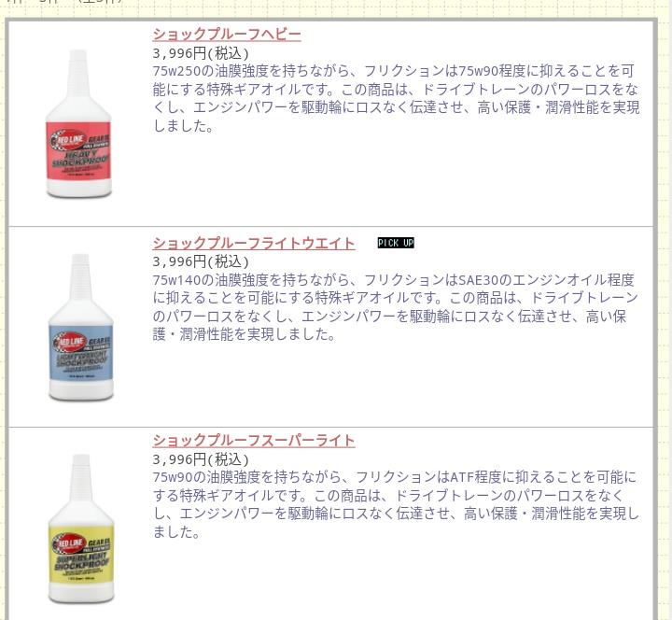Click the red Heavy Shockproof bottle image
Screen dimensions: 672x620
pyautogui.click(x=78, y=124)
